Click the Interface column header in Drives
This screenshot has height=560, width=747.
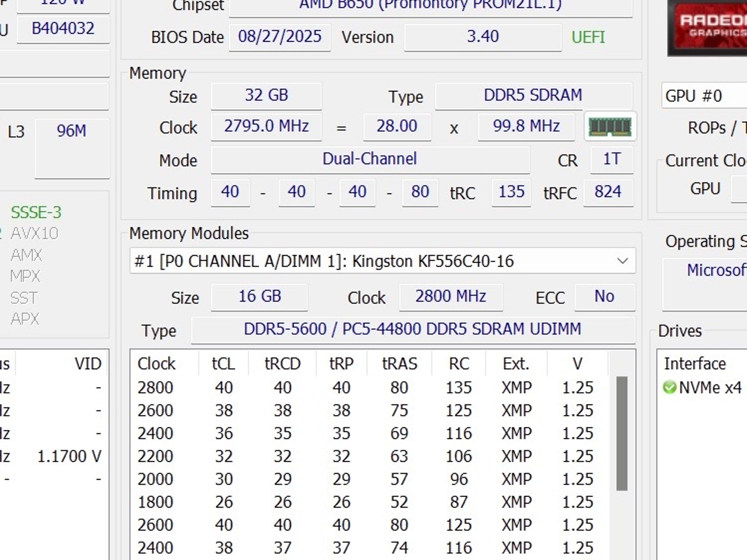695,364
